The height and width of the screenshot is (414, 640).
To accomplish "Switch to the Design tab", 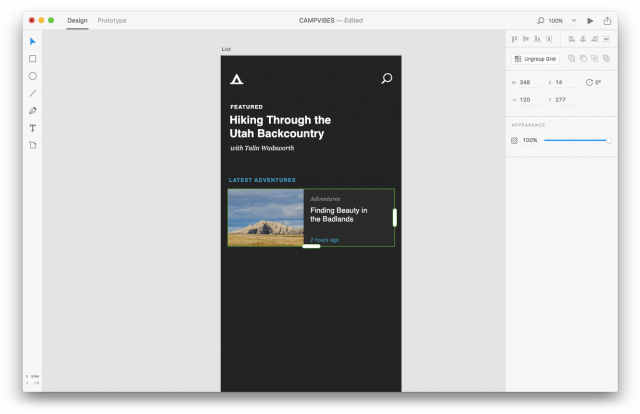I will pos(77,20).
